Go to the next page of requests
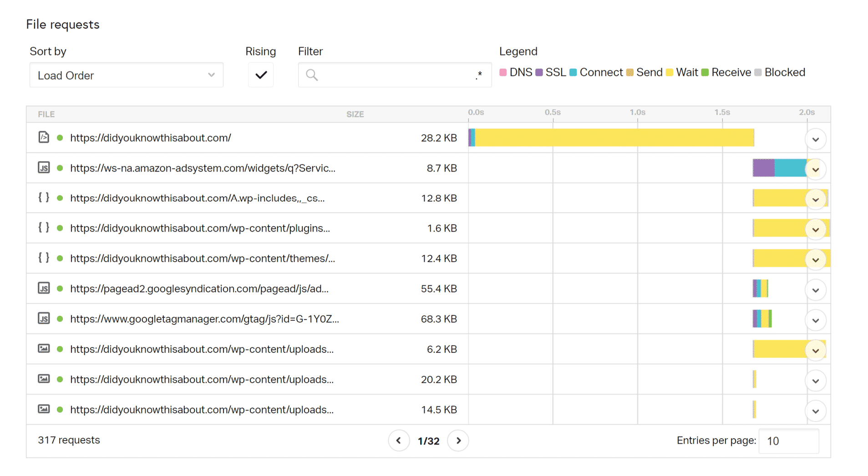Screen dimensions: 868x476 pyautogui.click(x=458, y=441)
